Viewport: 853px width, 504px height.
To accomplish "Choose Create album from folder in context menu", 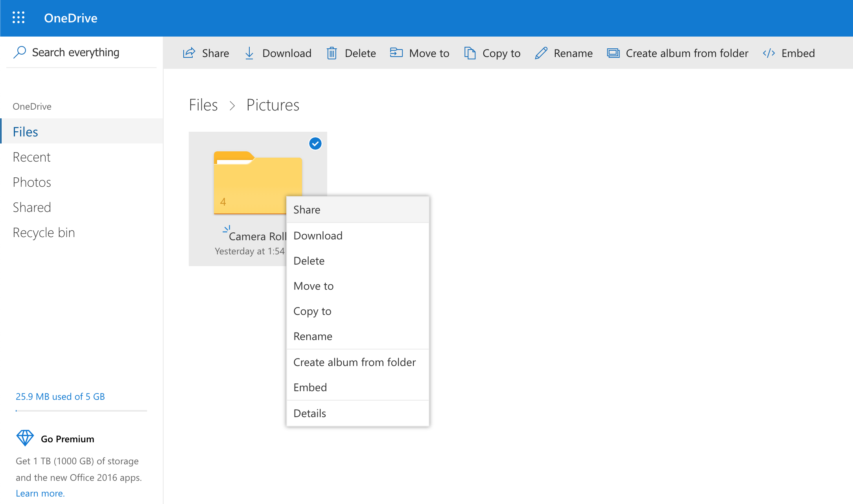I will point(358,362).
